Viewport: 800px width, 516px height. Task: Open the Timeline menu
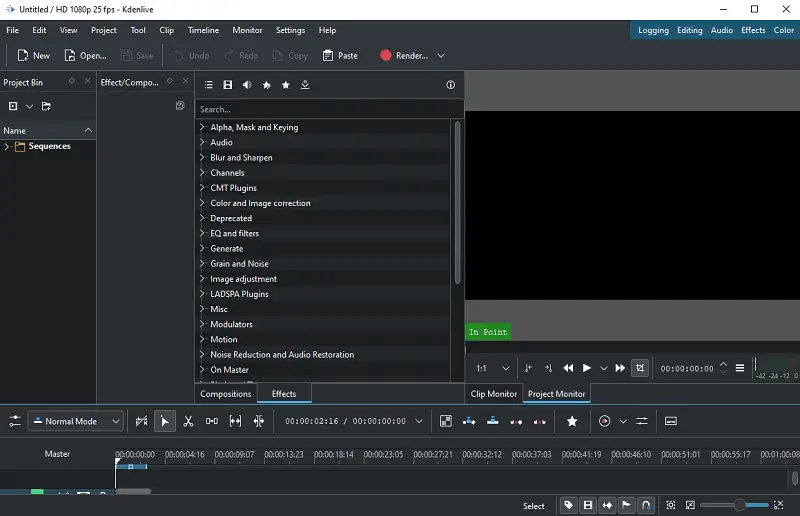click(x=203, y=30)
